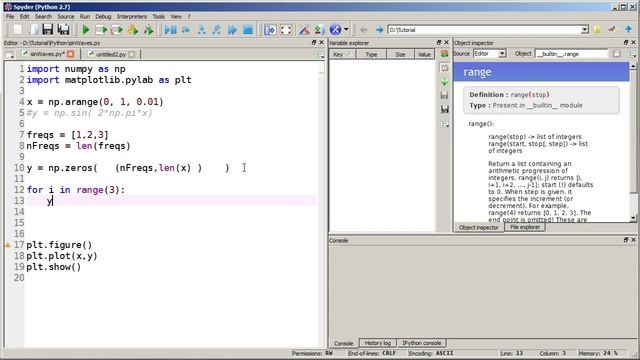Toggle the maximize current pane icon
640x360 pixels.
[x=270, y=30]
